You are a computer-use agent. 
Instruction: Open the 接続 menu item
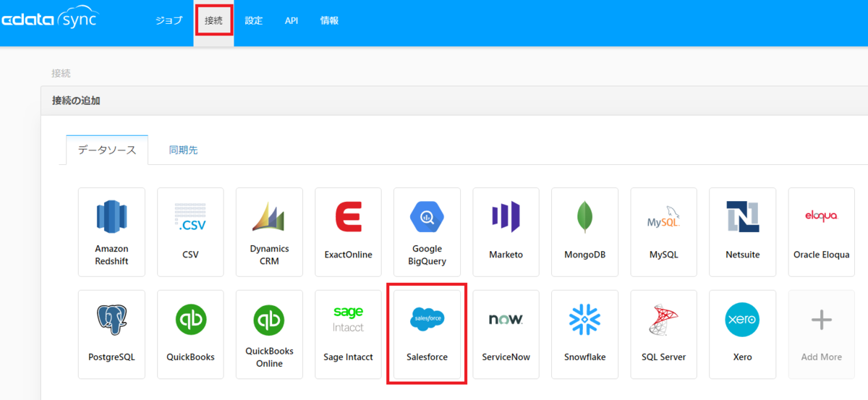pos(213,21)
